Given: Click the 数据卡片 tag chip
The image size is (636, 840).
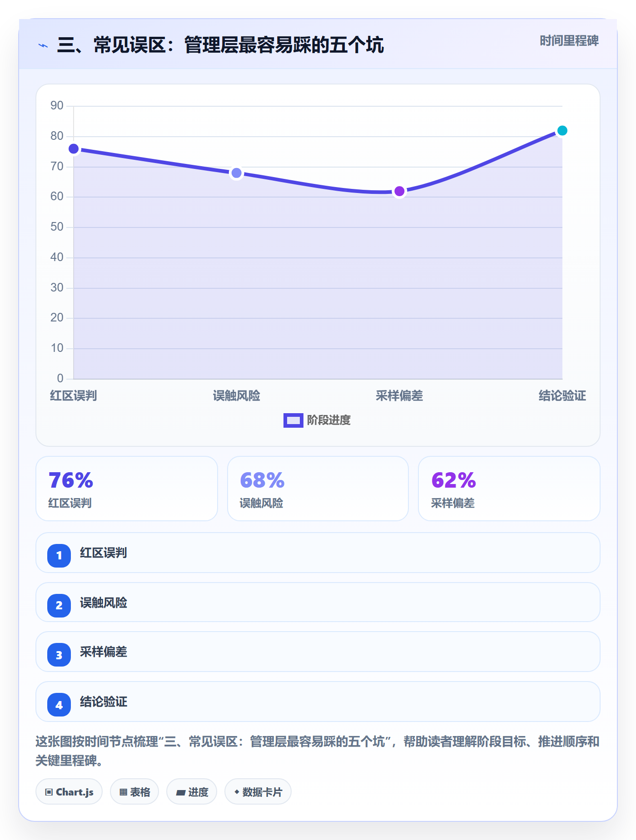Looking at the screenshot, I should (258, 792).
